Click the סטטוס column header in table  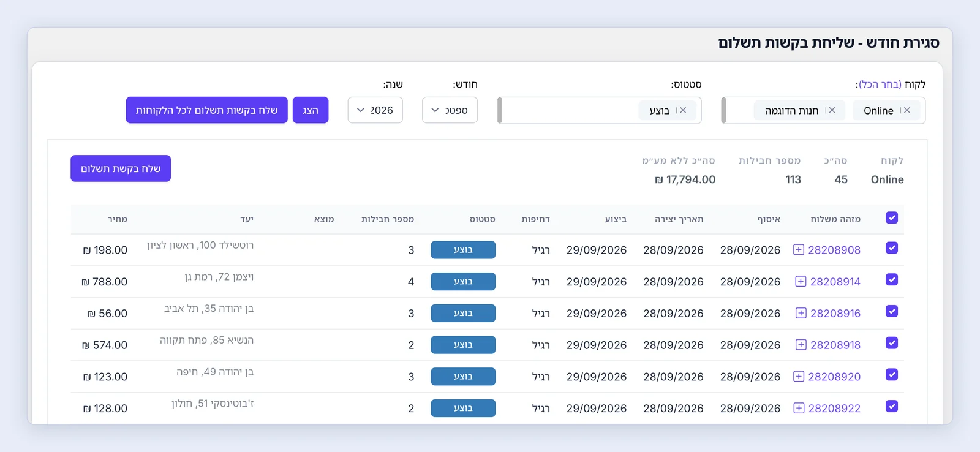483,219
